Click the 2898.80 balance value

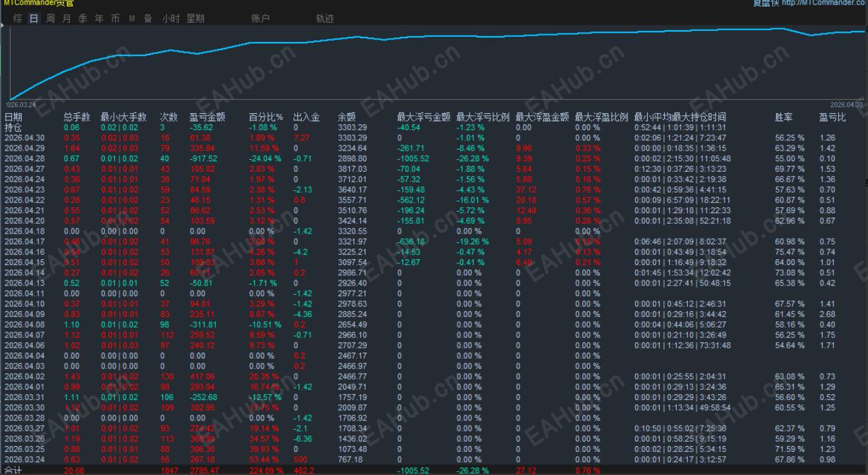(x=352, y=159)
